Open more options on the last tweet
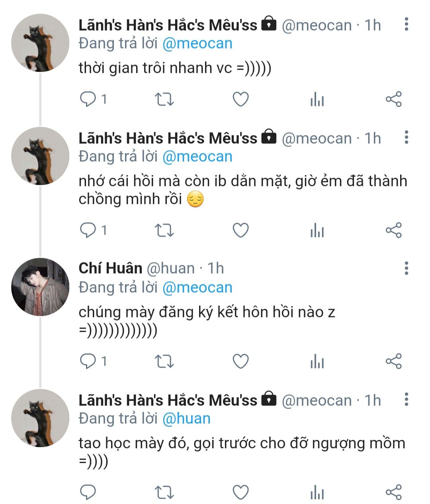Viewport: 430px width, 504px height. 406,399
